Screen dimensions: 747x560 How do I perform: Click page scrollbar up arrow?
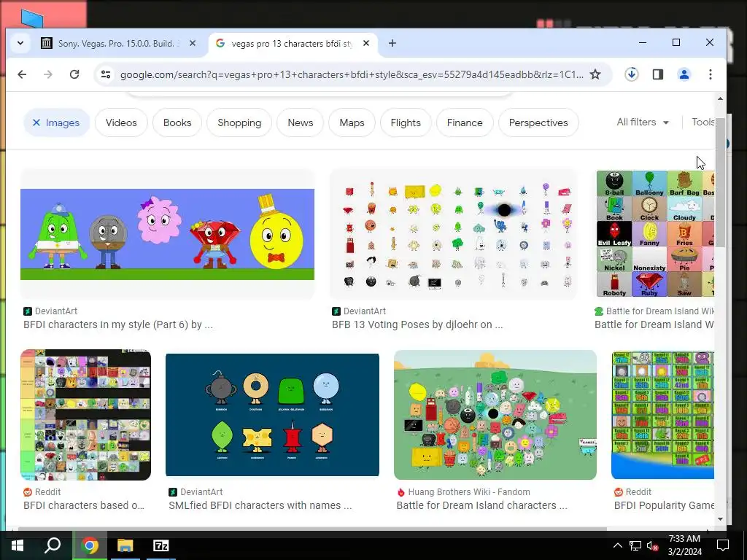coord(720,98)
